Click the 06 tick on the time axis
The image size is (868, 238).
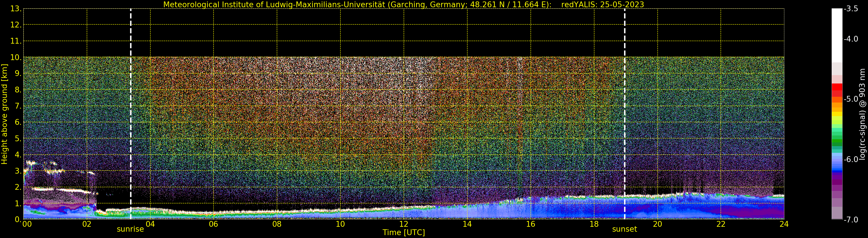coord(214,224)
